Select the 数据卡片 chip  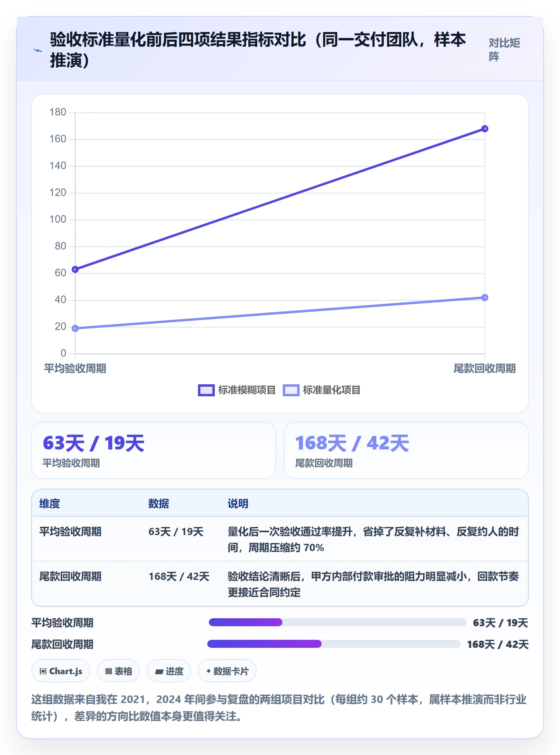(227, 671)
